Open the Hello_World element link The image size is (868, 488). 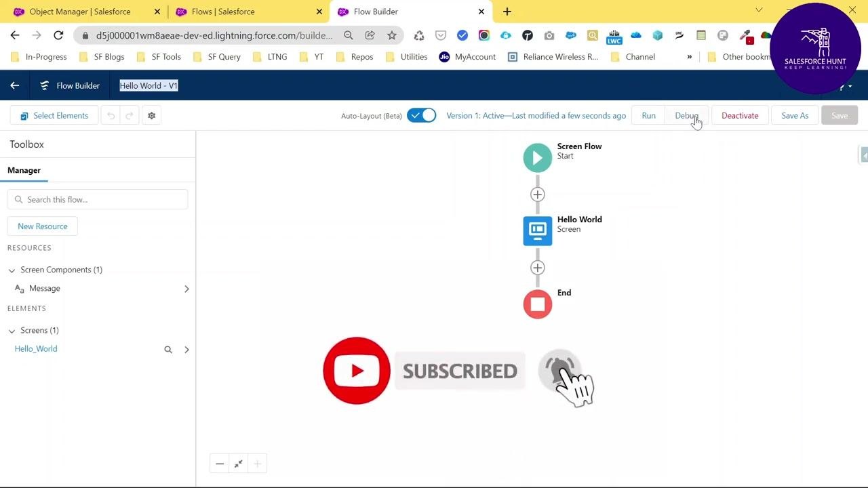(36, 349)
